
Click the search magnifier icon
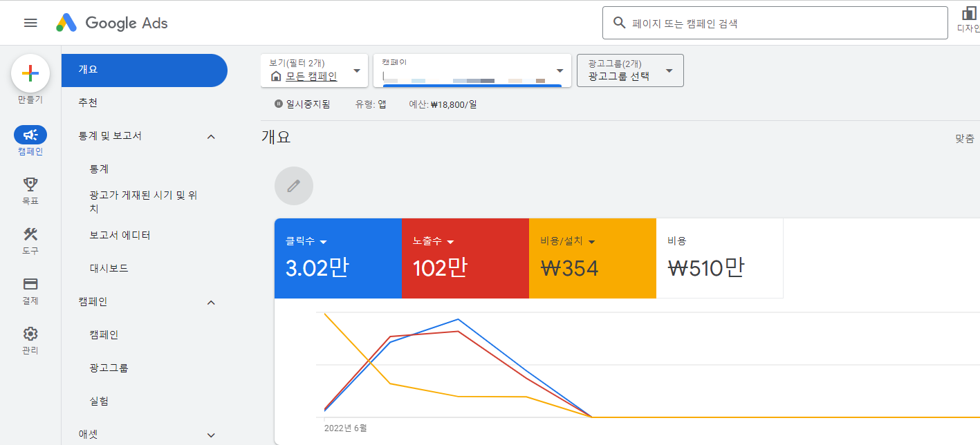pyautogui.click(x=618, y=22)
